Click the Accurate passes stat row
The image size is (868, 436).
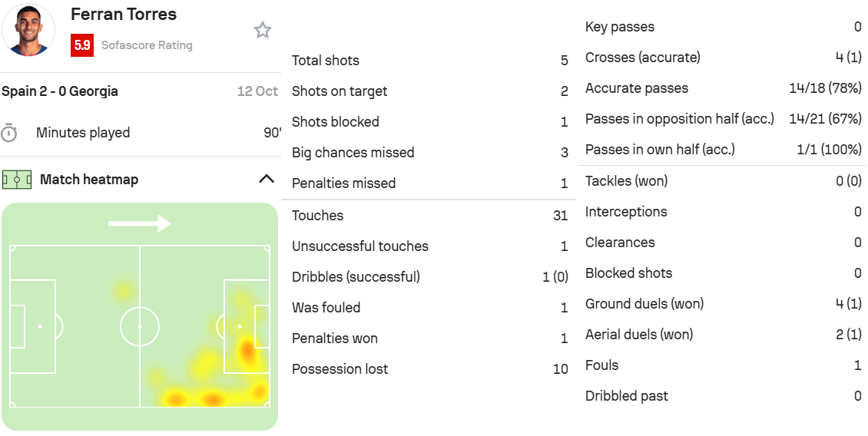tap(722, 88)
